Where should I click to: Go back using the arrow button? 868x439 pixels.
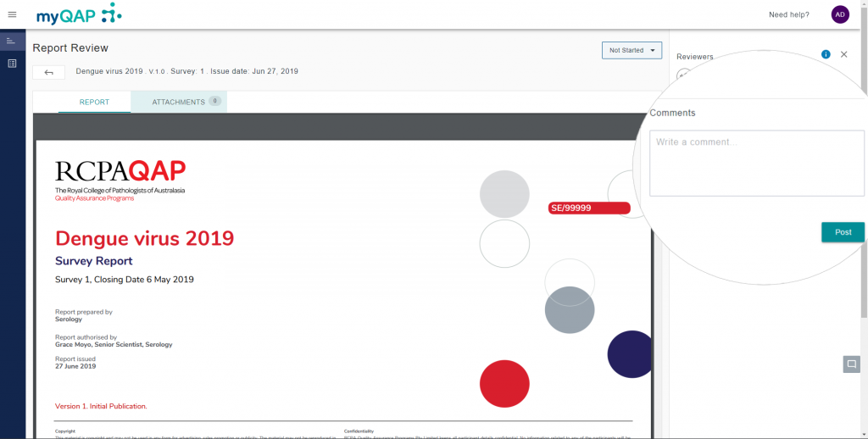click(48, 72)
